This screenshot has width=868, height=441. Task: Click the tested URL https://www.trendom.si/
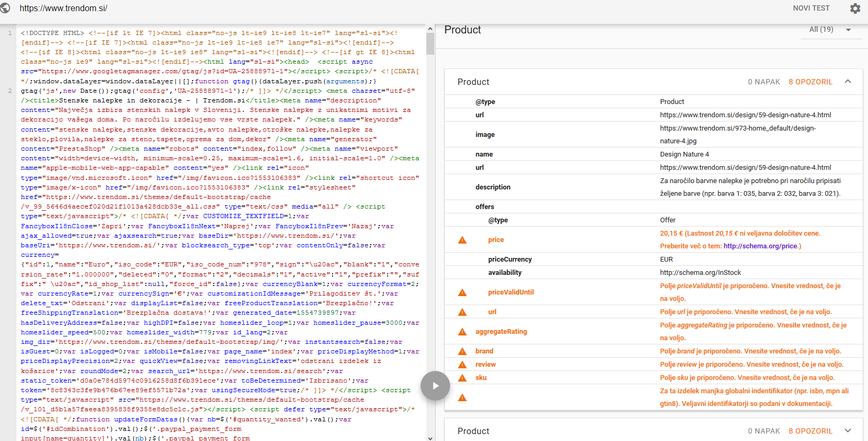tap(64, 8)
